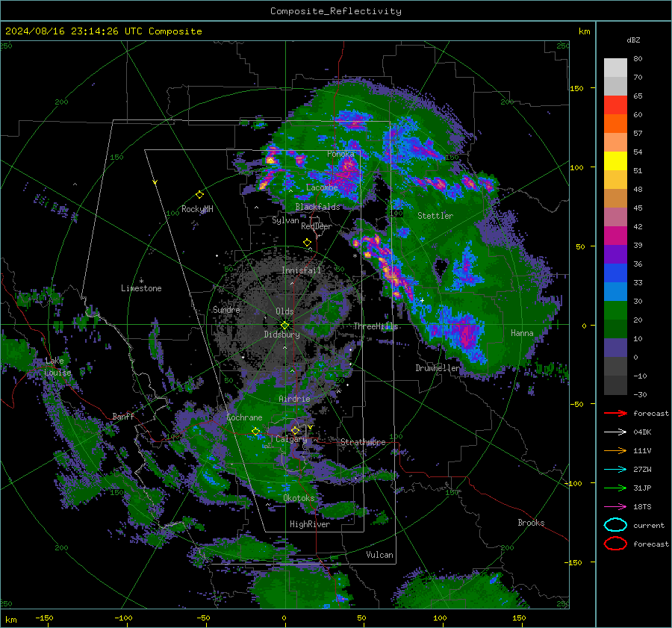Click the red forecast arrow legend icon
This screenshot has height=628, width=672.
point(615,413)
